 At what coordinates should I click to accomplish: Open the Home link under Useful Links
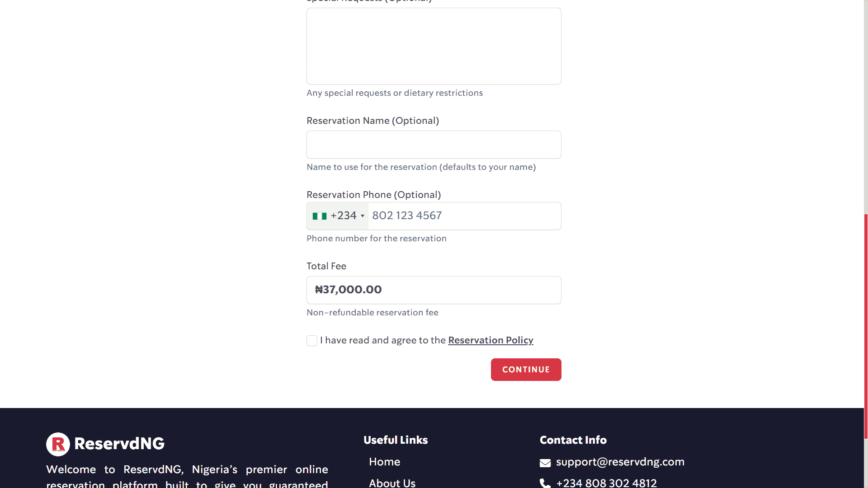384,462
